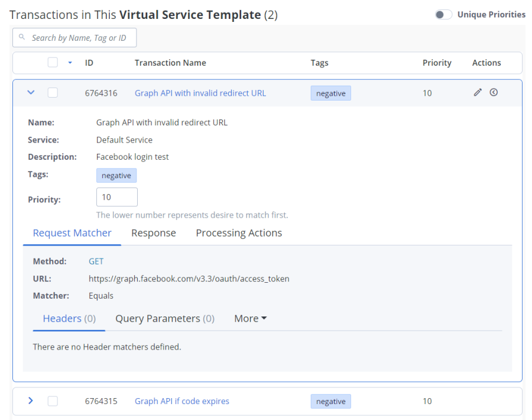Select the checkbox for transaction 6764316
Viewport: 532px width, 420px height.
click(x=53, y=92)
